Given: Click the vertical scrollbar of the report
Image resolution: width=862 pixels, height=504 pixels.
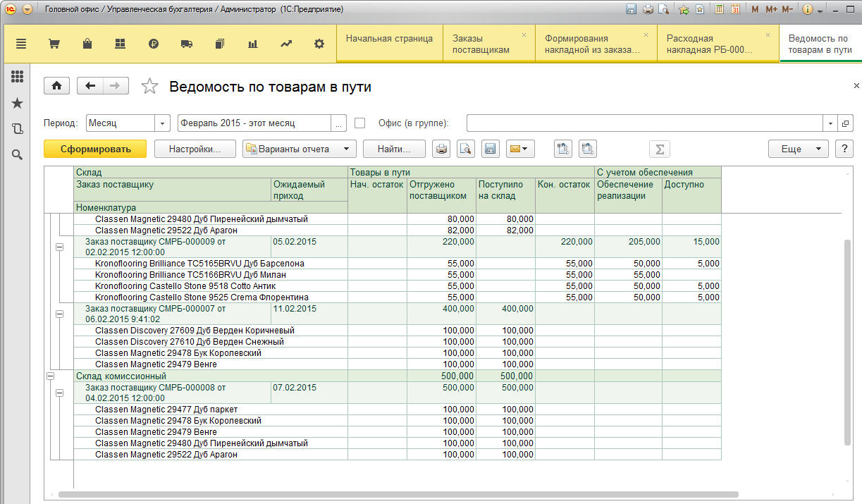Looking at the screenshot, I should point(847,342).
